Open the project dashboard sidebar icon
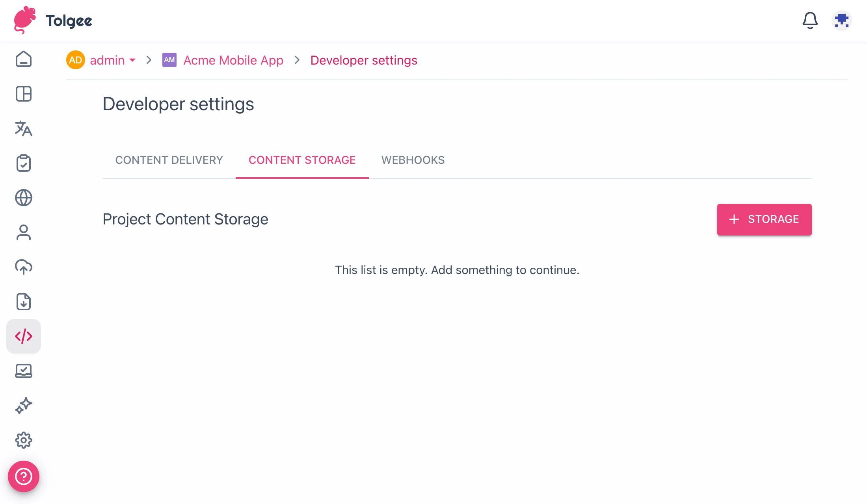This screenshot has width=867, height=504. [24, 94]
